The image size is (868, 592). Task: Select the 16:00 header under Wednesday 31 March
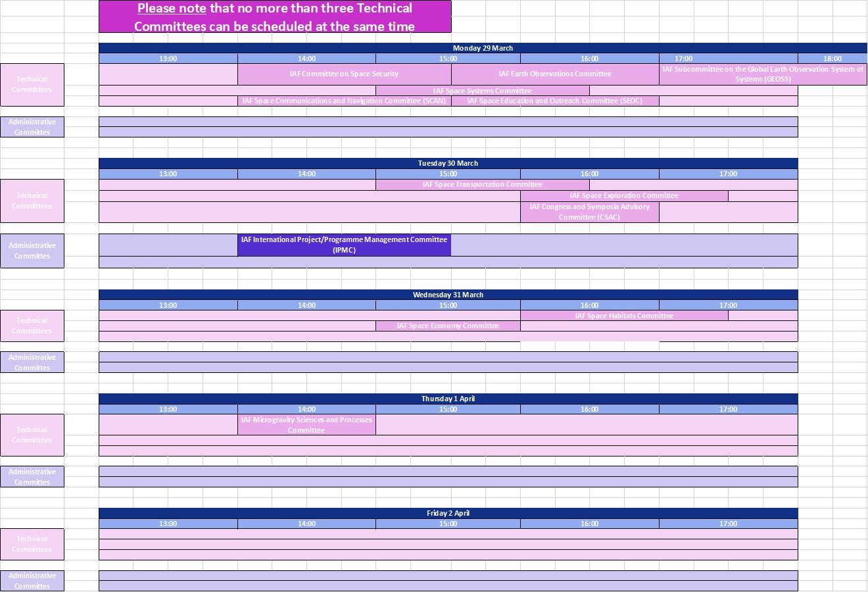(x=590, y=305)
